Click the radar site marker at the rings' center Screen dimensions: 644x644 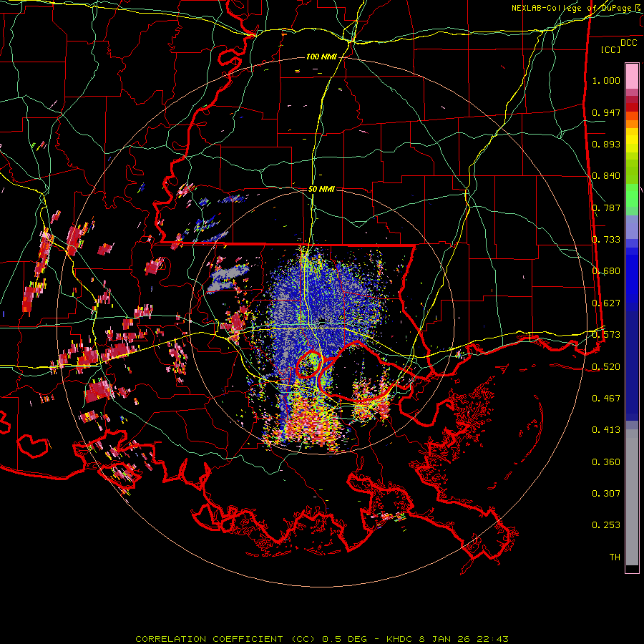[323, 321]
